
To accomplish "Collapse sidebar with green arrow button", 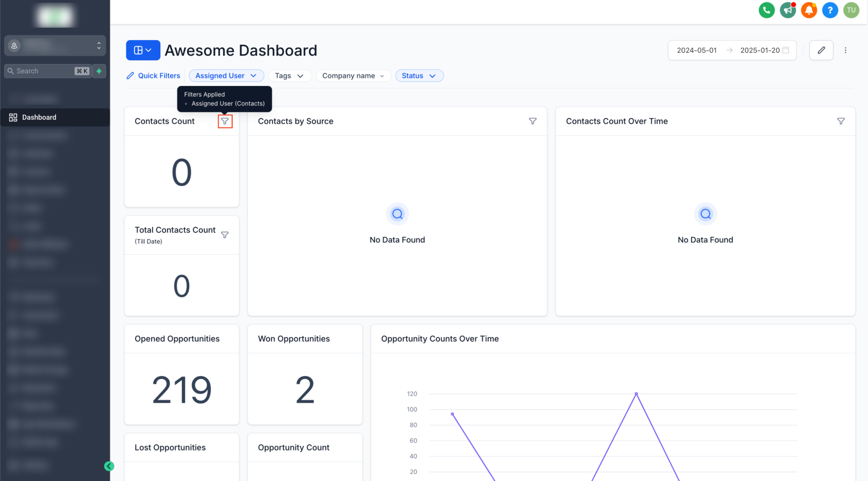I will [x=109, y=466].
